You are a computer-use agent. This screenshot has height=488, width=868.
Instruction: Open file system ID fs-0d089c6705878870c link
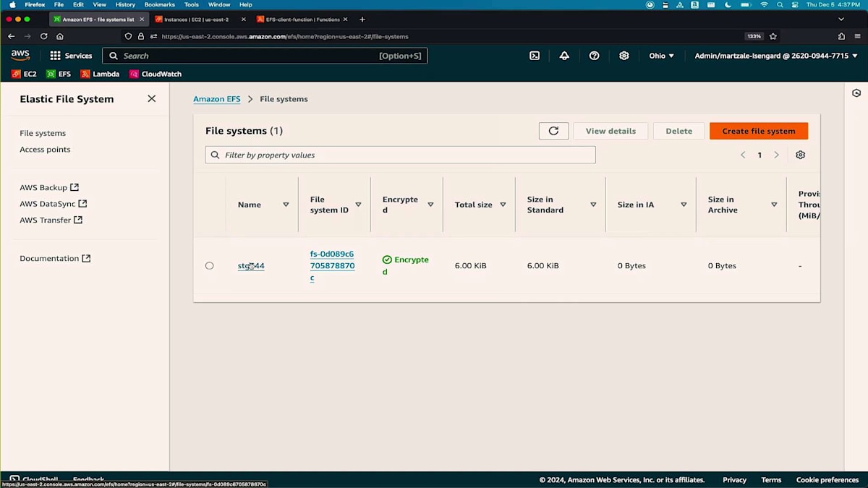pos(332,265)
